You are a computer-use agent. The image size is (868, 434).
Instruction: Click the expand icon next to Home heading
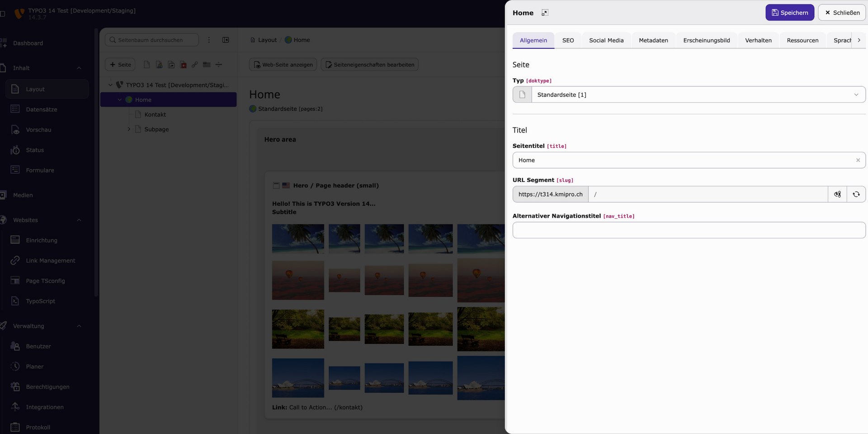coord(545,13)
